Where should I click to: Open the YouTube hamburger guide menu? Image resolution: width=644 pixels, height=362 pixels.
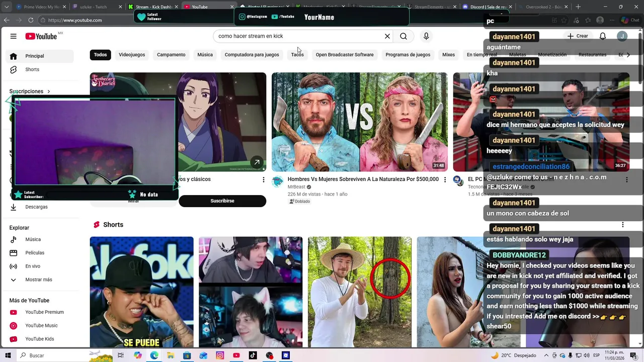(x=14, y=36)
